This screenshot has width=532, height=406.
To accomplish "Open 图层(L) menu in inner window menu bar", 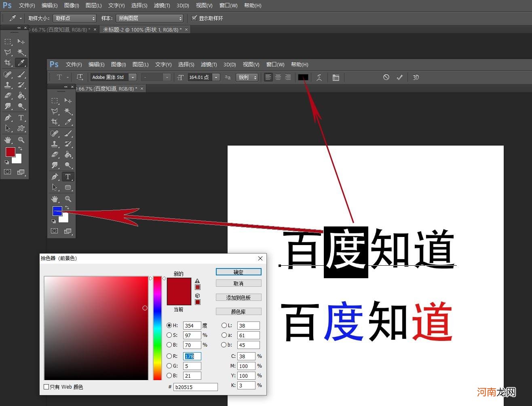I will tap(140, 64).
